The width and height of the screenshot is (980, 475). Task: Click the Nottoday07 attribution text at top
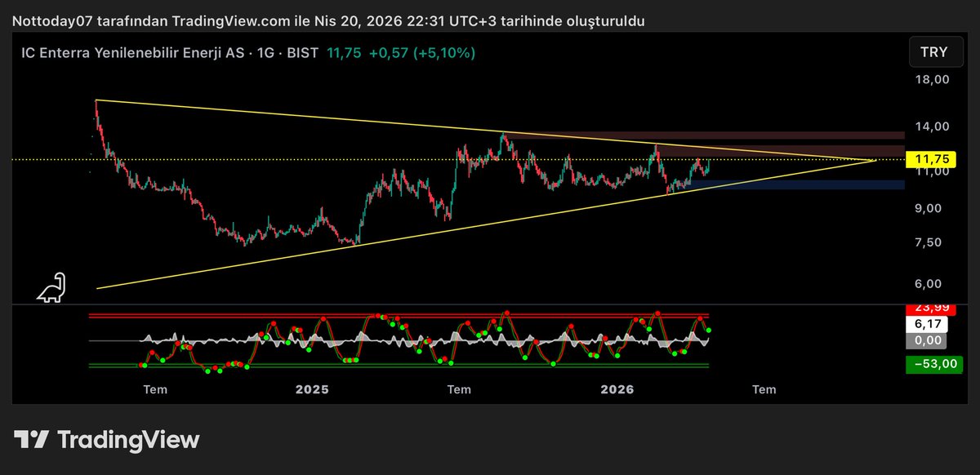click(x=328, y=21)
